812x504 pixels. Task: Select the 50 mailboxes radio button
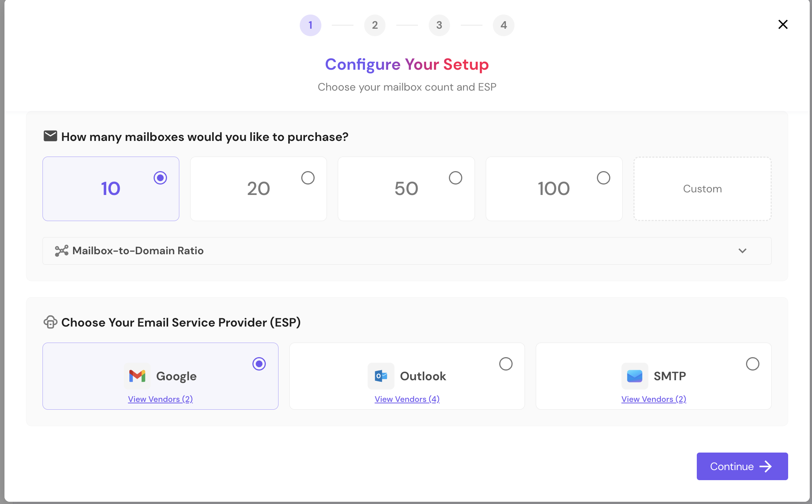[456, 178]
